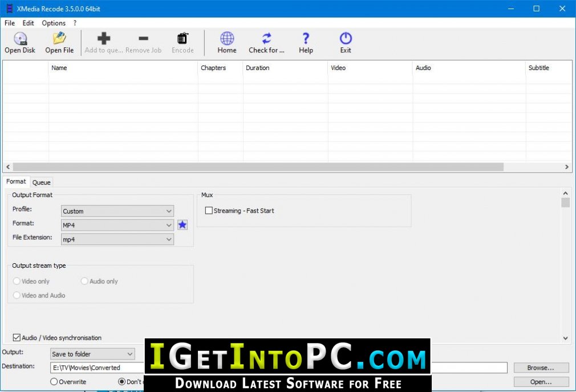Open the Format dropdown showing MP4
Screen dimensions: 576x392
click(x=117, y=225)
